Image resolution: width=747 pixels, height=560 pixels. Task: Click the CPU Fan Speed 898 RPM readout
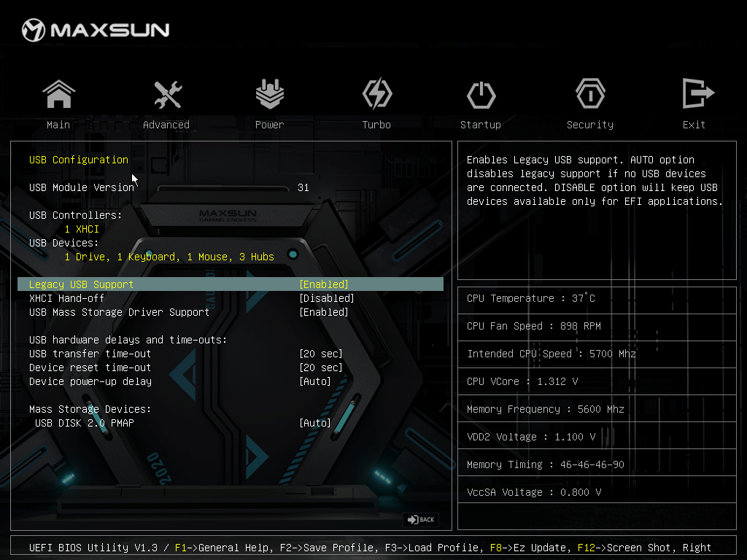(x=533, y=326)
